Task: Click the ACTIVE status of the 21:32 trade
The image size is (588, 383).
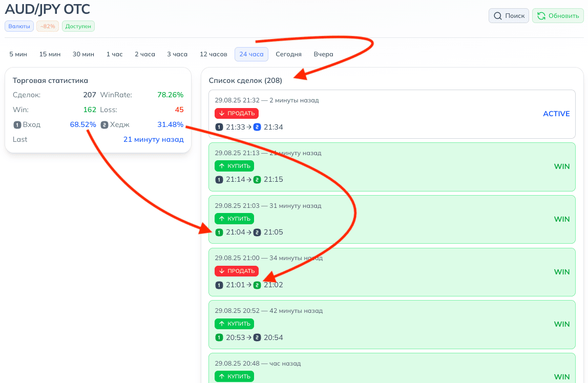Action: [x=556, y=114]
